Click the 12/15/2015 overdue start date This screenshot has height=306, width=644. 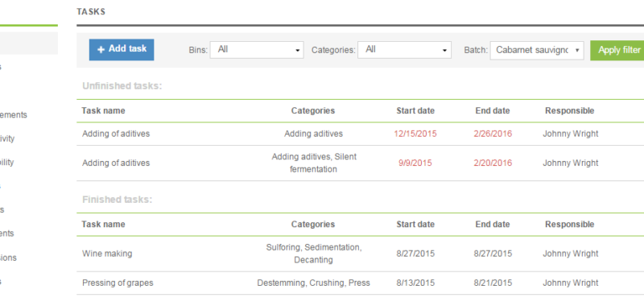[415, 134]
